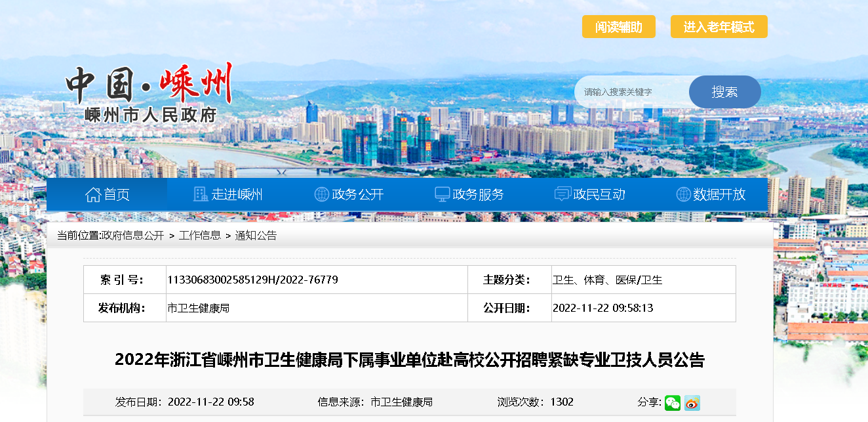The height and width of the screenshot is (422, 868).
Task: Click the 卫生、体育、医保/卫生 category value
Action: coord(608,280)
